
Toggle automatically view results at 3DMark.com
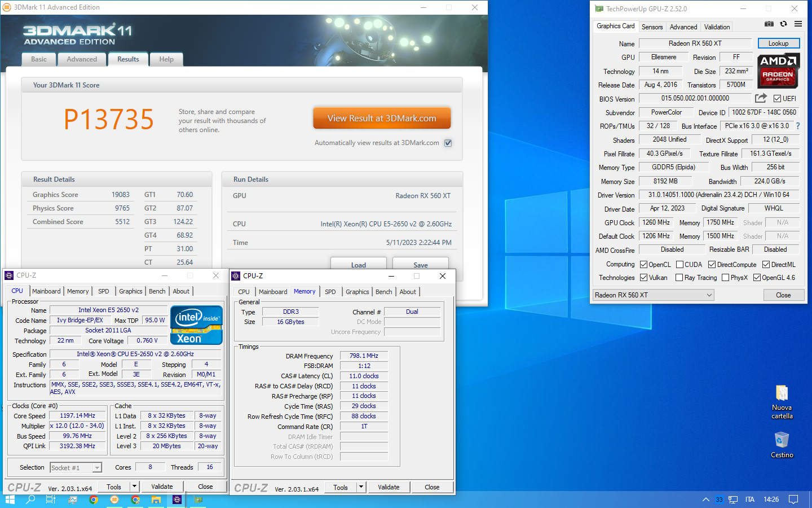(x=448, y=143)
